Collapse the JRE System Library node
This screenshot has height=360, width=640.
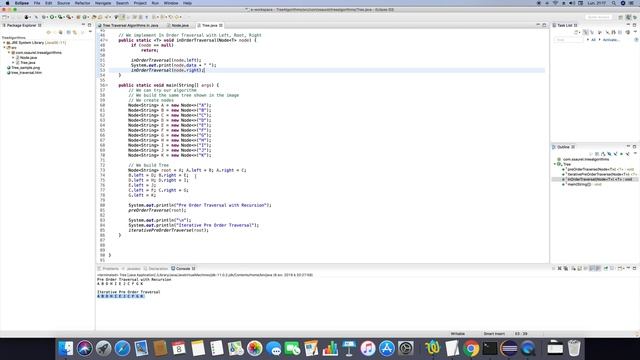pyautogui.click(x=4, y=42)
